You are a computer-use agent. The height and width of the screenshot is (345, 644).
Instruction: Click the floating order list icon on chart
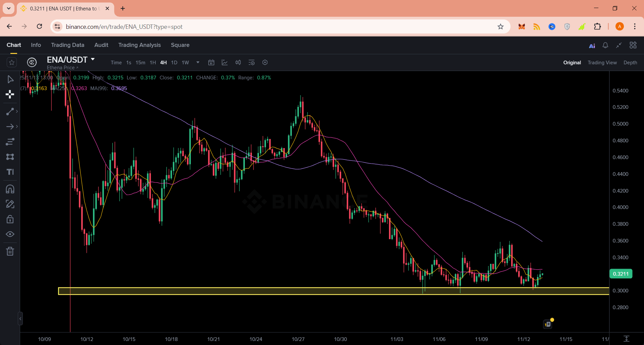point(548,324)
